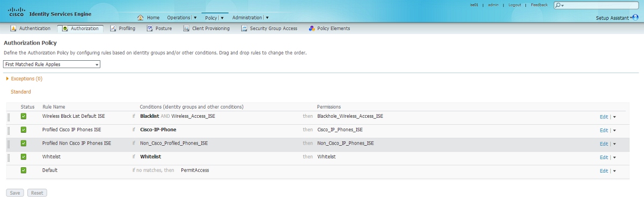The height and width of the screenshot is (207, 644).
Task: Click the Cisco-IP-Phone condition
Action: (x=158, y=130)
